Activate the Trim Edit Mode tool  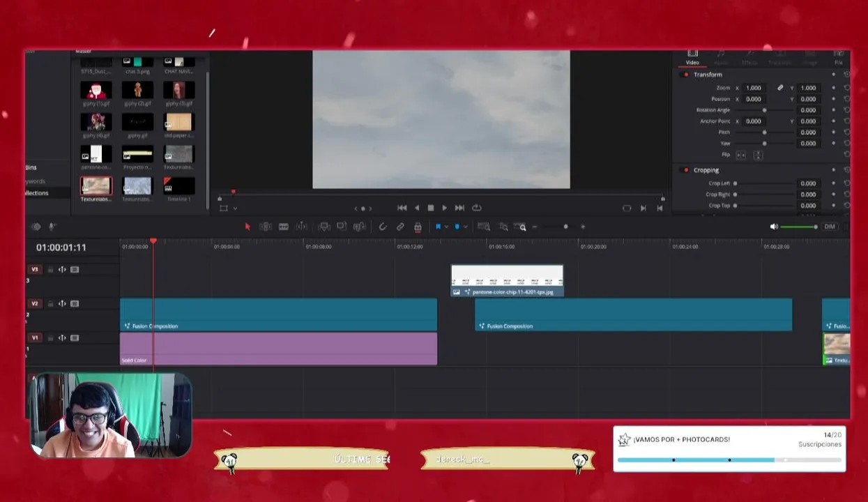coord(266,227)
